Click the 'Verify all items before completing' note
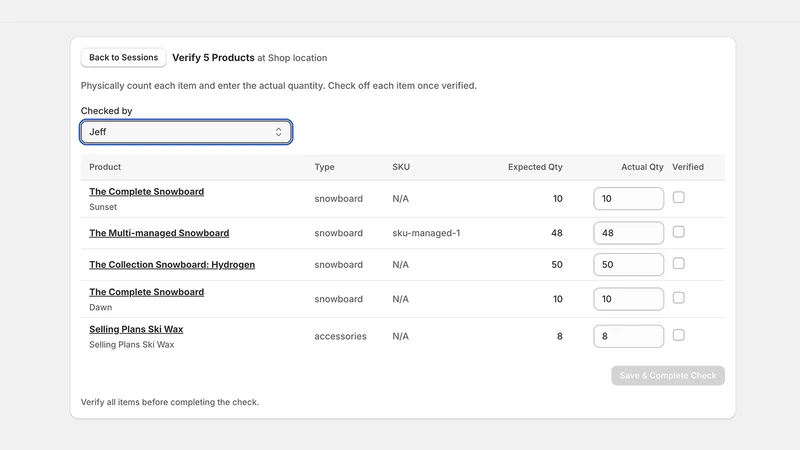Image resolution: width=800 pixels, height=450 pixels. click(170, 402)
